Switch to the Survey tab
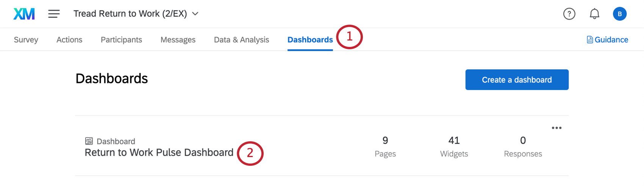Image resolution: width=644 pixels, height=187 pixels. pos(26,40)
